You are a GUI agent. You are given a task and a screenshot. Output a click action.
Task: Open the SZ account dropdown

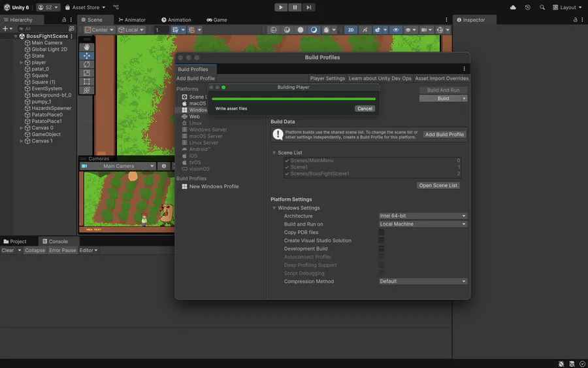point(48,7)
